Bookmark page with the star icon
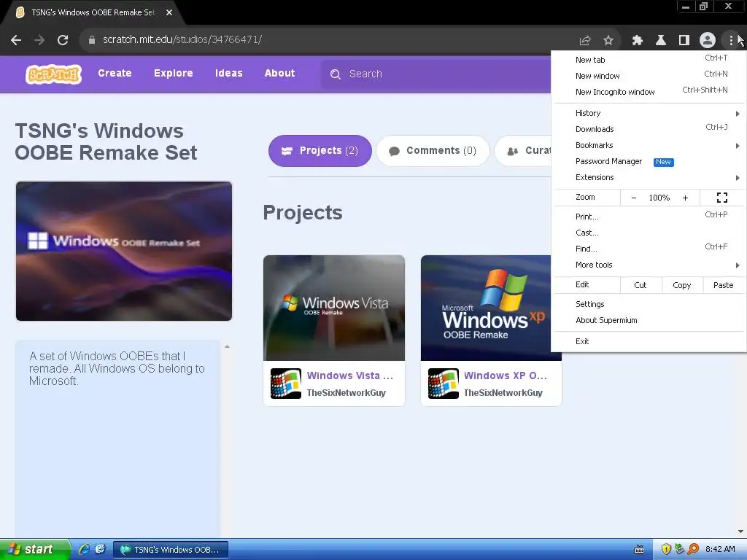The width and height of the screenshot is (747, 560). click(x=608, y=41)
